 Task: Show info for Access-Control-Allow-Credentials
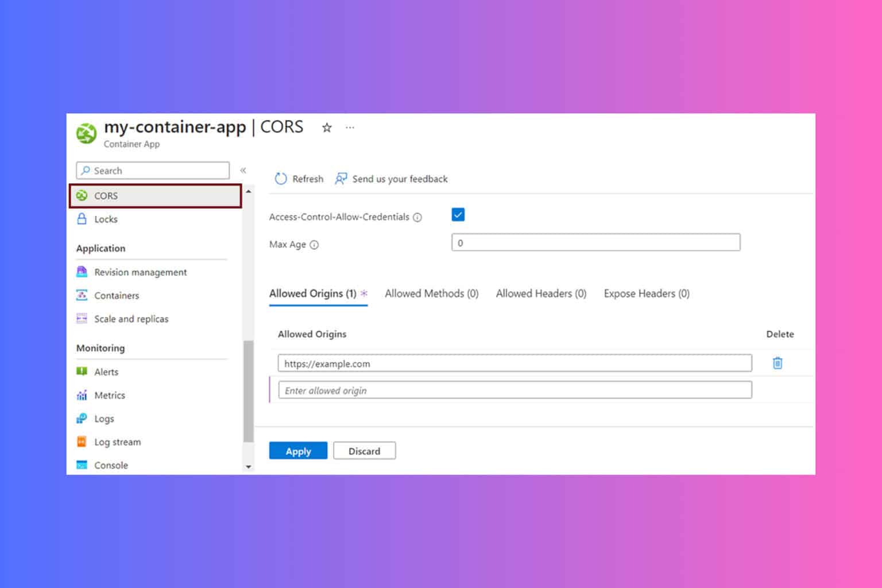click(417, 217)
